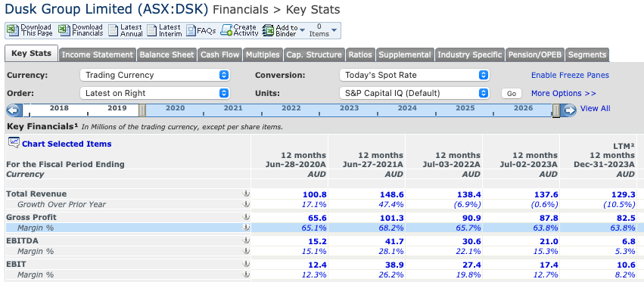Click anchor icon in revenue Growth Over Prior Year row

246,204
